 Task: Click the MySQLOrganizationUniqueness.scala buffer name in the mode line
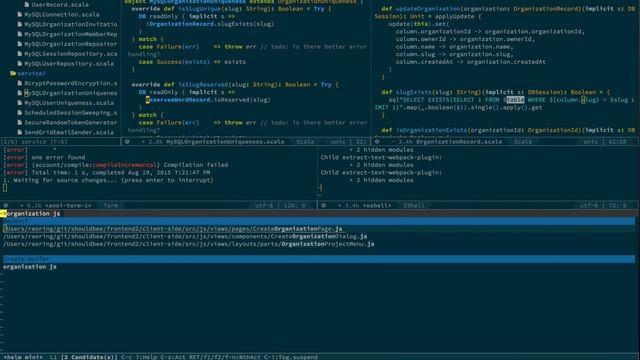click(x=225, y=142)
